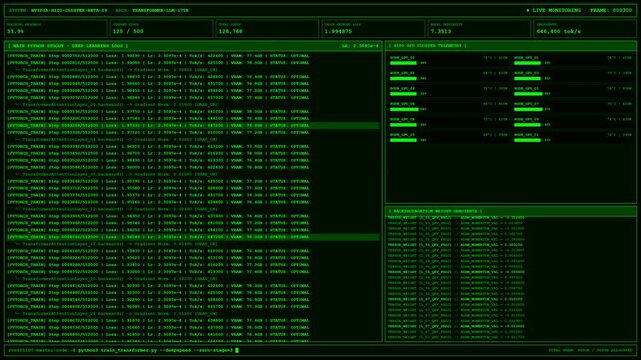Screen dimensions: 641x360
Task: Click the H100_GPU_00 label
Action: point(402,58)
